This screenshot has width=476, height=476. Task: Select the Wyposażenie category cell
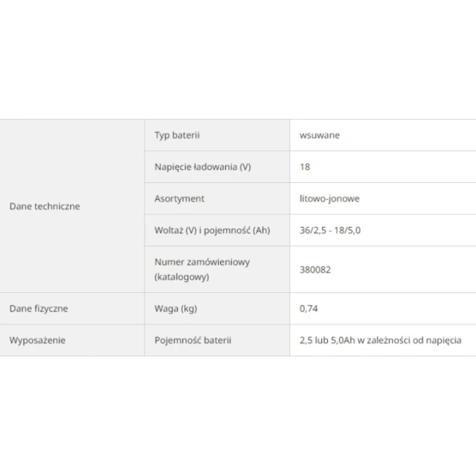pos(72,341)
